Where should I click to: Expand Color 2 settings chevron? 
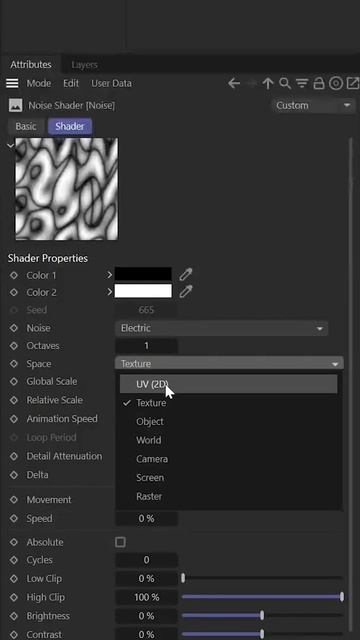pyautogui.click(x=109, y=292)
